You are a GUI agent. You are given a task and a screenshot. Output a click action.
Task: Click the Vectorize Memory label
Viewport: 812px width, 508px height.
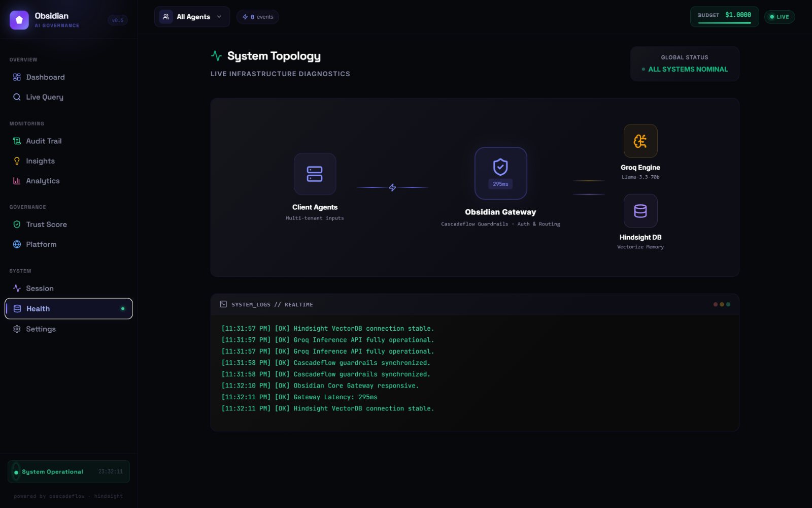point(640,247)
